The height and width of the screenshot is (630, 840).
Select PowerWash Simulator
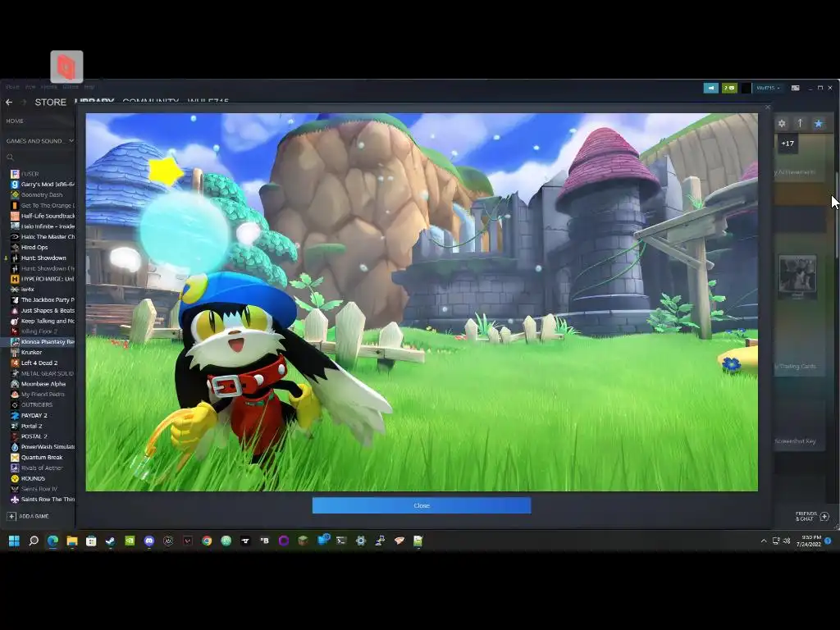(43, 447)
